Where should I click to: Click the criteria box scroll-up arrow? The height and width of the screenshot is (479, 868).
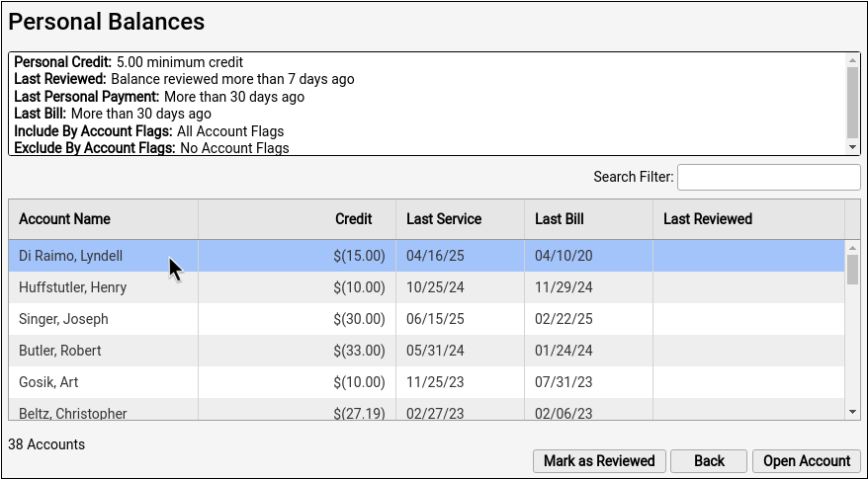pos(852,59)
